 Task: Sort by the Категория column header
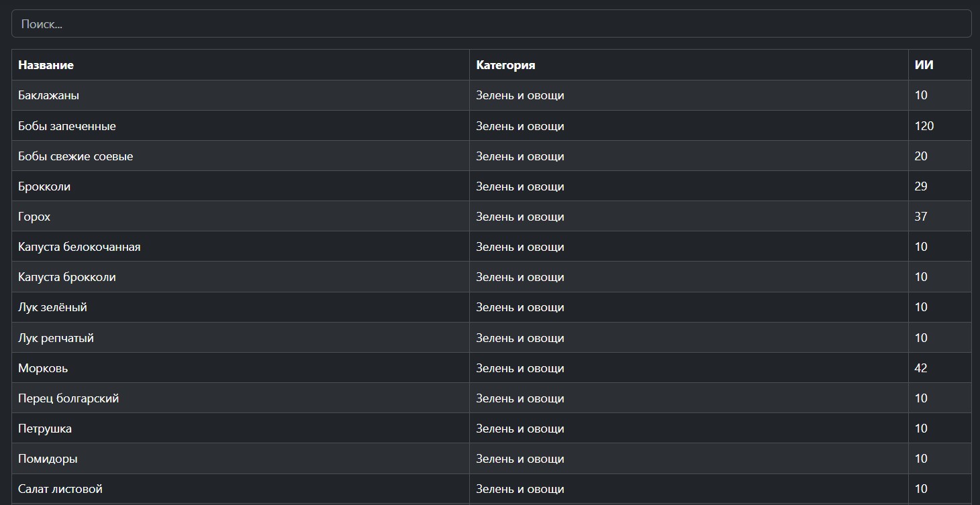point(505,65)
